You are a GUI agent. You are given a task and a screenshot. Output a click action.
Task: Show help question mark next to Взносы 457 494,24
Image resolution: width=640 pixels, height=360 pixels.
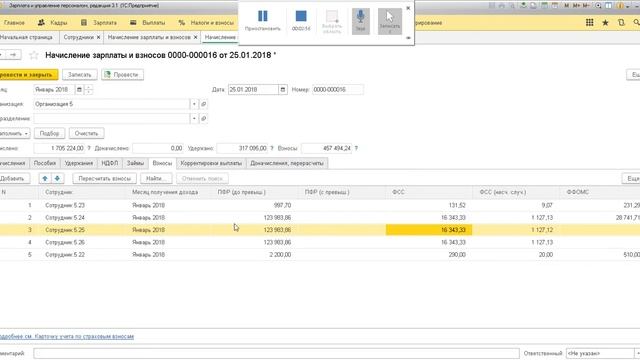356,149
